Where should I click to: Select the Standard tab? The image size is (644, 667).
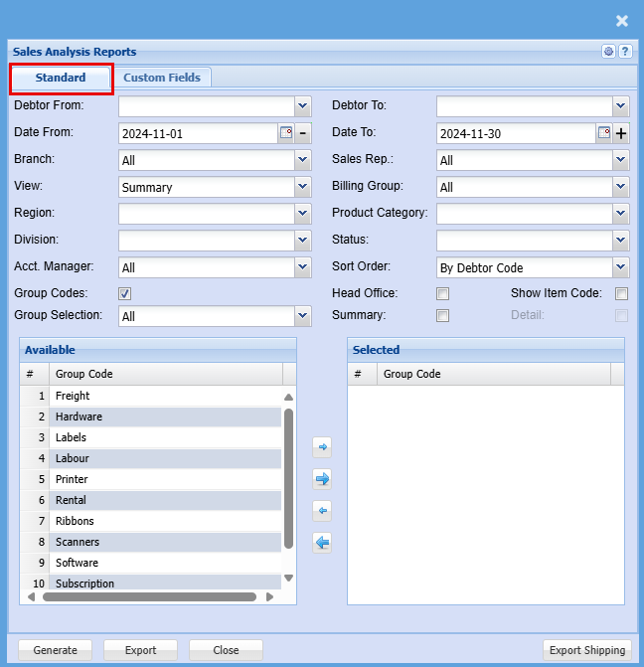click(61, 78)
